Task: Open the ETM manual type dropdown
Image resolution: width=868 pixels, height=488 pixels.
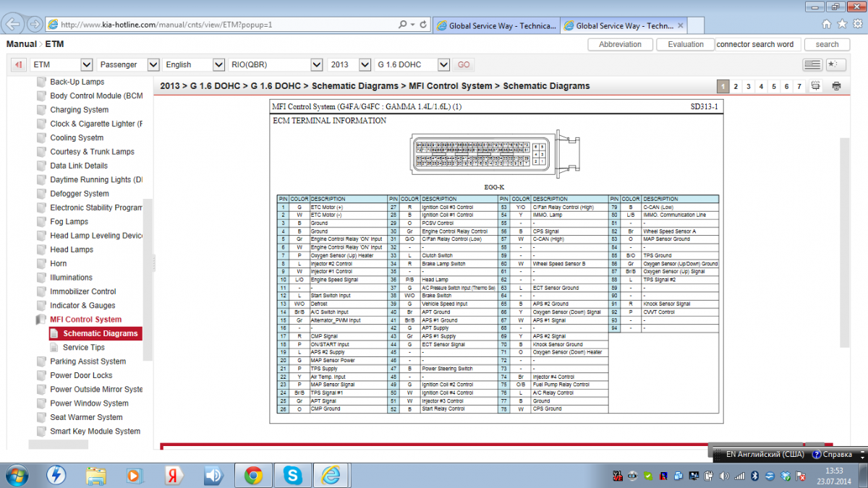Action: point(61,64)
